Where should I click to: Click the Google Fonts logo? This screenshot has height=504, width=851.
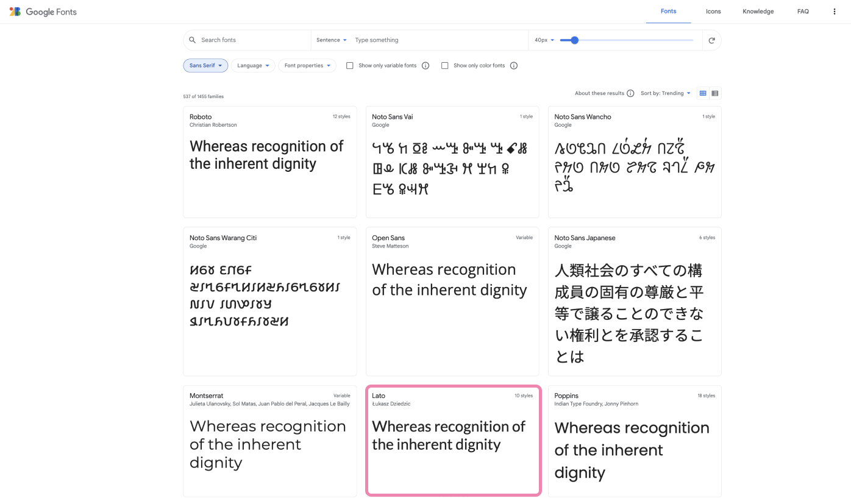pyautogui.click(x=43, y=12)
